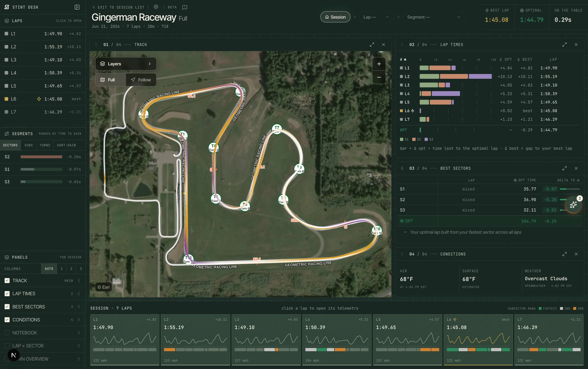The image size is (588, 369).
Task: Click the Turn 10 marker on map
Action: click(377, 230)
